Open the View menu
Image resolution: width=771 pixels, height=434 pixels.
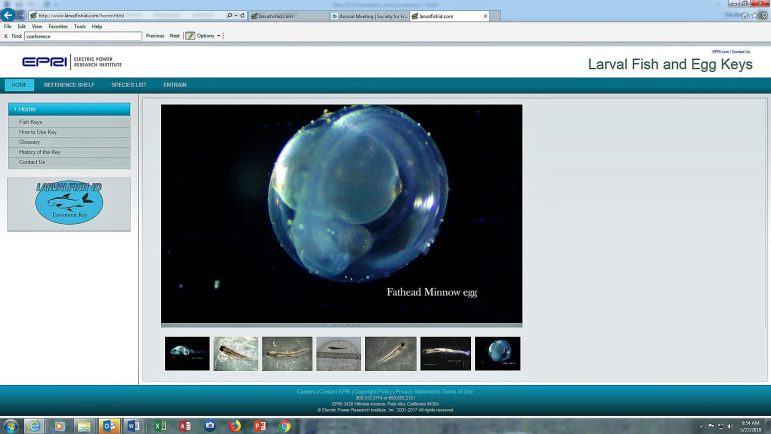[x=37, y=27]
